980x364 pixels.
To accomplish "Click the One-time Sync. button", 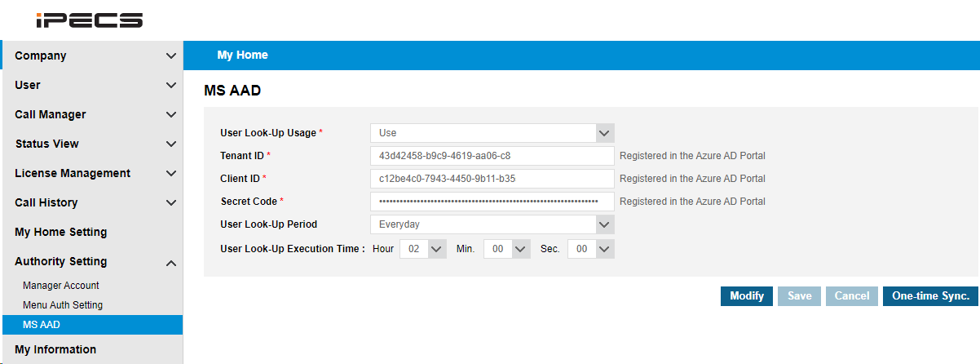I will [x=930, y=296].
